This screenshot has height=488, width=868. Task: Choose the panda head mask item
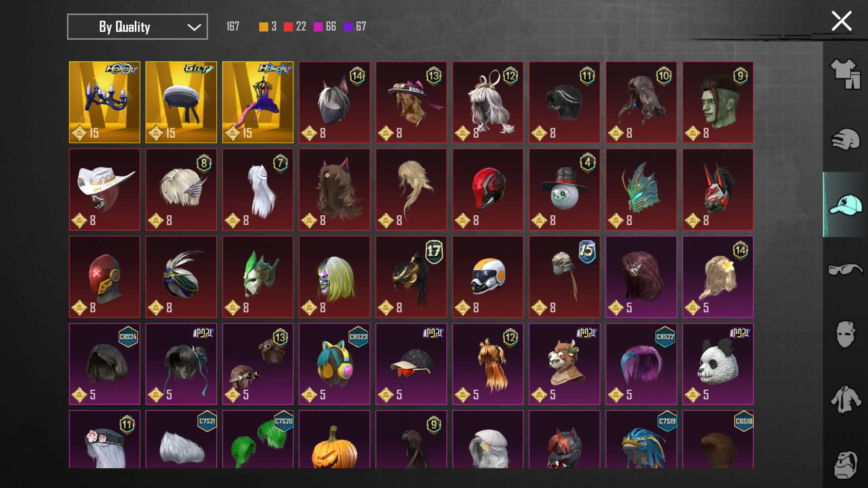pyautogui.click(x=718, y=364)
